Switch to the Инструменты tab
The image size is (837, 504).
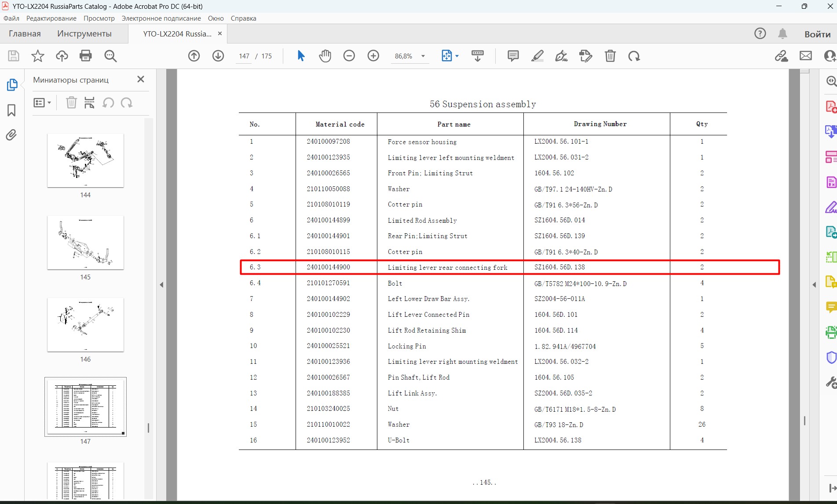point(84,34)
